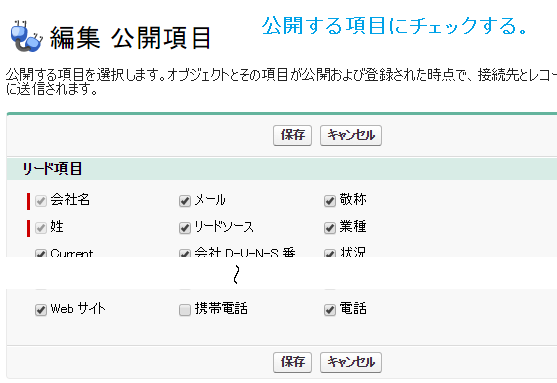Toggle the 状況 checkbox
557x383 pixels.
coord(330,253)
